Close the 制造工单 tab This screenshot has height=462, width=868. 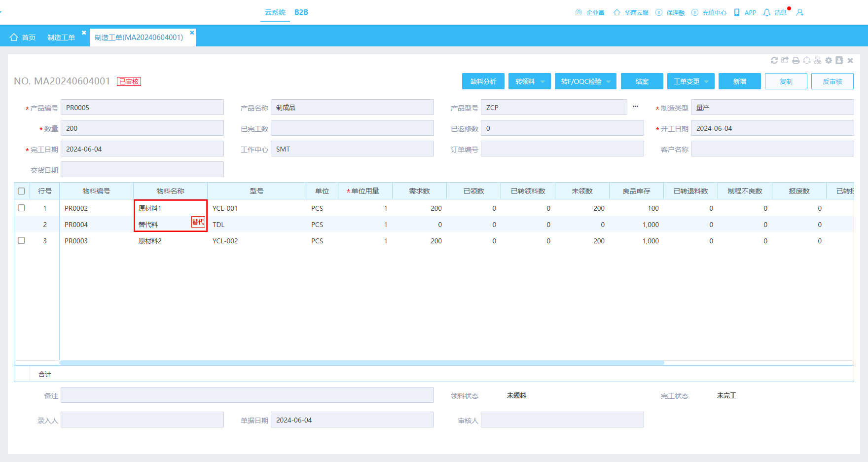pos(84,33)
